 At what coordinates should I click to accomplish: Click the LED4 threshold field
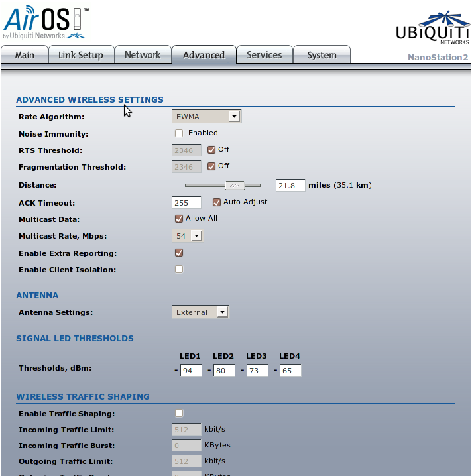pyautogui.click(x=290, y=371)
